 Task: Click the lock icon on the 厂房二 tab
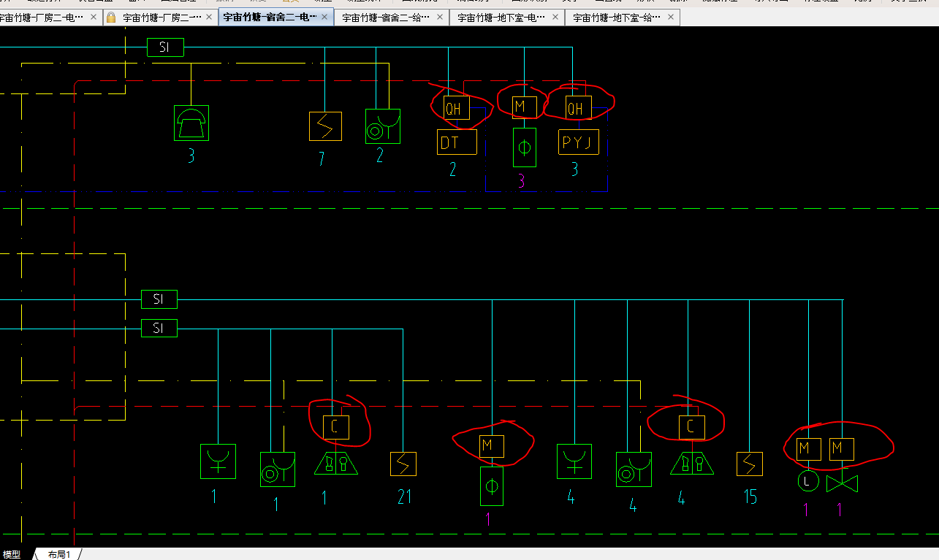point(111,17)
